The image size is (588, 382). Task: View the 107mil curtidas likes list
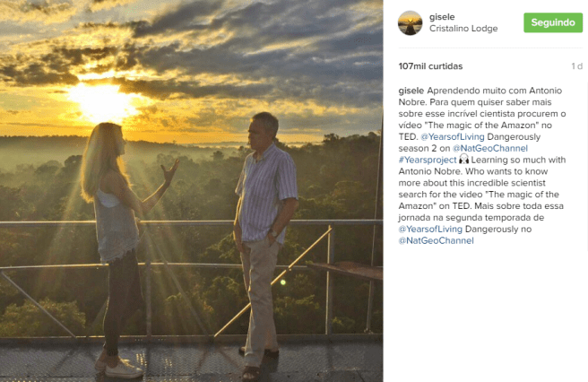click(x=430, y=66)
